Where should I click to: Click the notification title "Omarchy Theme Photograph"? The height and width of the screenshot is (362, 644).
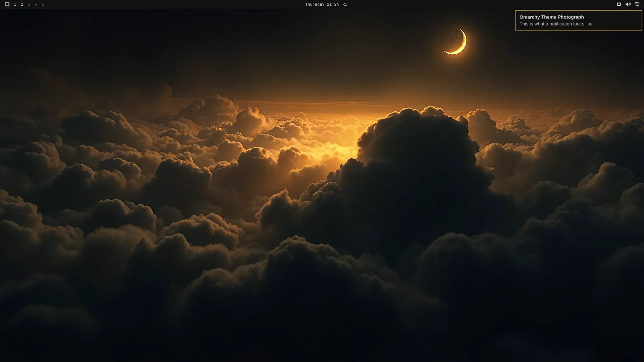[551, 17]
